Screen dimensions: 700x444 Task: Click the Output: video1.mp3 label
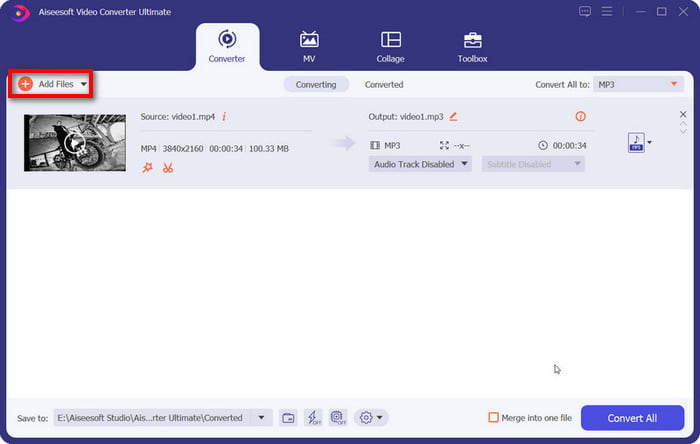click(x=406, y=116)
